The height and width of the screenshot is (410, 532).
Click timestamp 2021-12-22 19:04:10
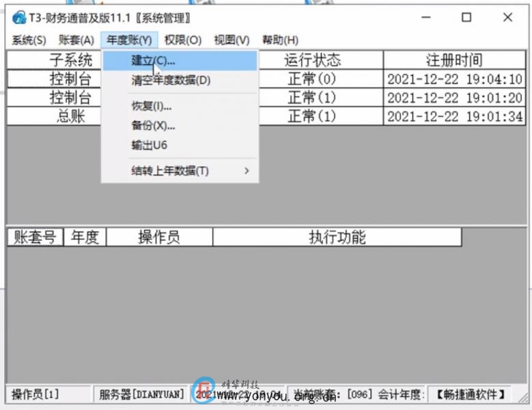(454, 79)
